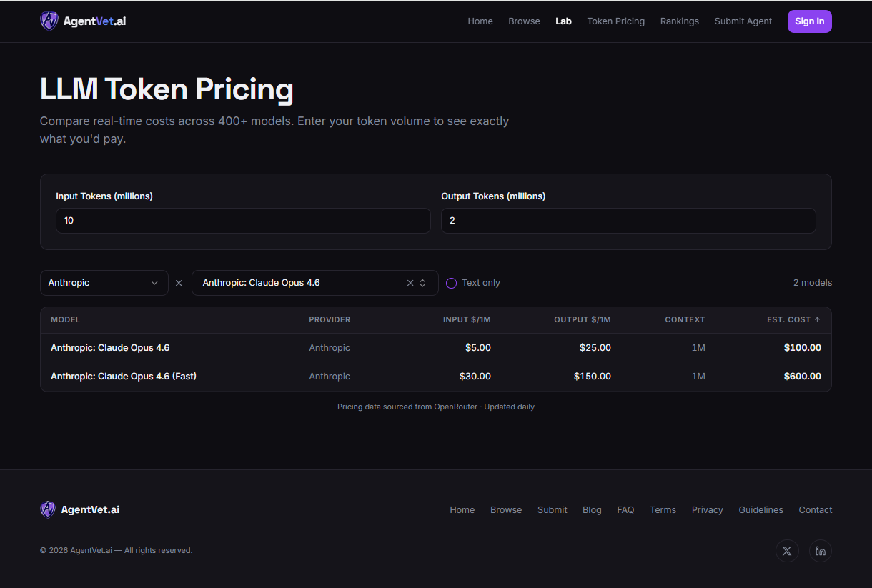
Task: Click the Sign In button
Action: (x=809, y=21)
